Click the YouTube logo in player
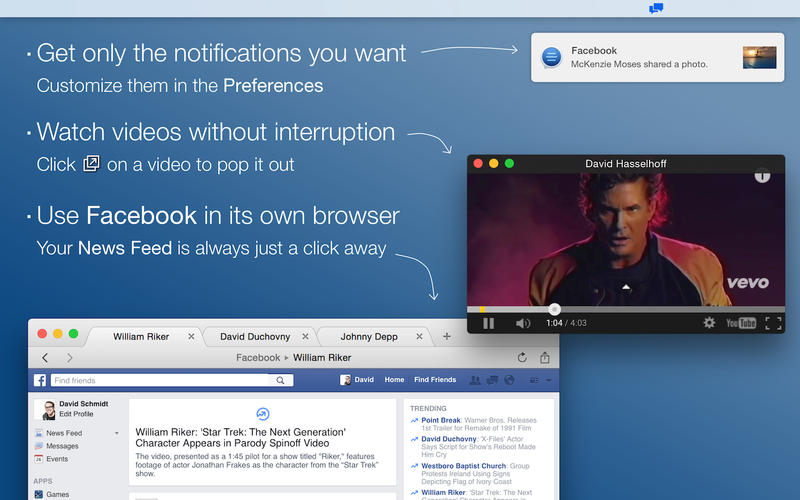Screen dimensions: 800x500 (741, 323)
